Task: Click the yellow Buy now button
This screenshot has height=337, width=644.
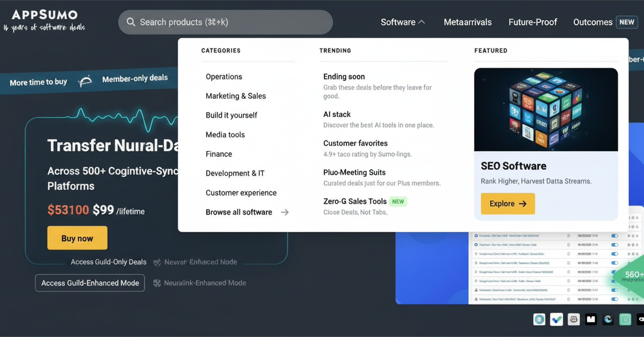Action: tap(77, 238)
